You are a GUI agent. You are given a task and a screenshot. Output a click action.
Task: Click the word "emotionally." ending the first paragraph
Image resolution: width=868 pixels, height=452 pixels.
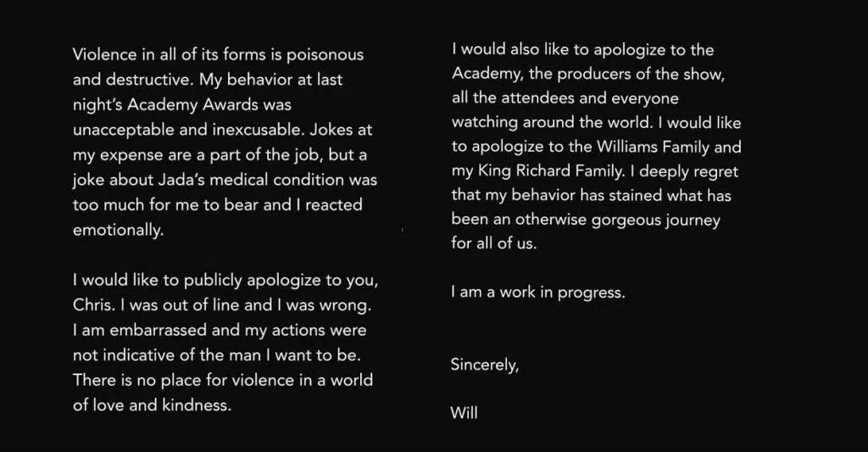point(118,231)
